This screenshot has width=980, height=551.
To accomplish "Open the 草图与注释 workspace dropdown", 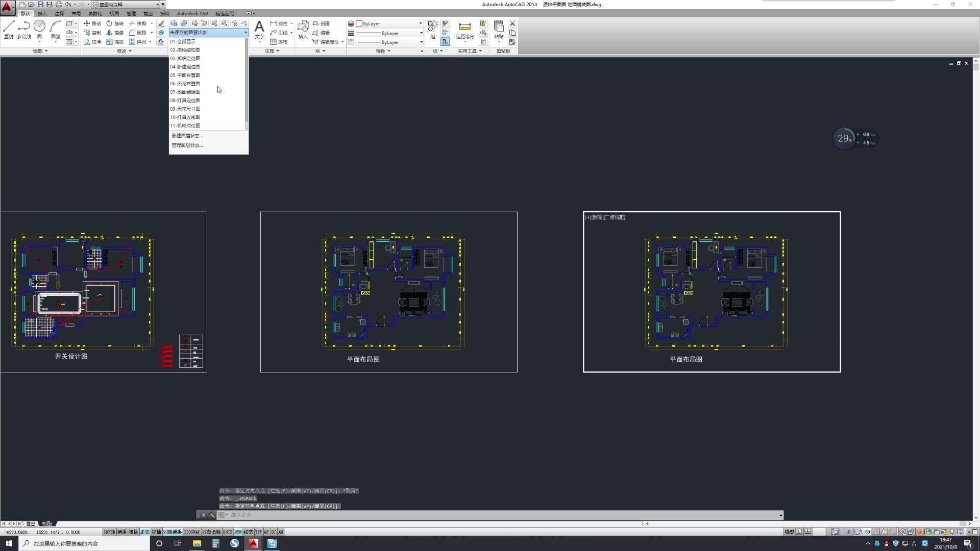I will [126, 5].
